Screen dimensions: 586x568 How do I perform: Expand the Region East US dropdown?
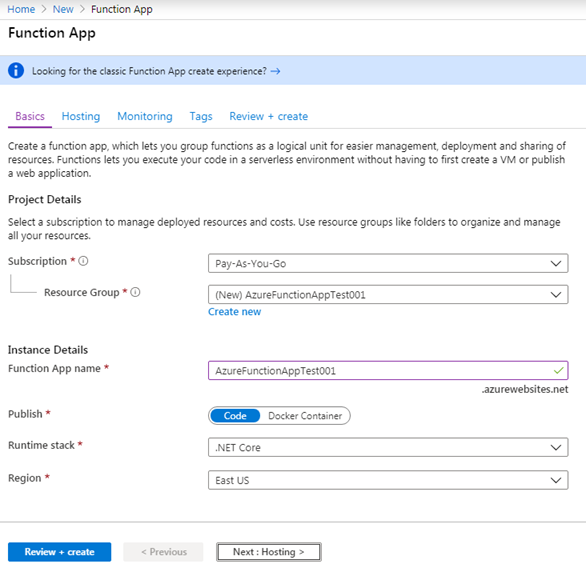[388, 480]
